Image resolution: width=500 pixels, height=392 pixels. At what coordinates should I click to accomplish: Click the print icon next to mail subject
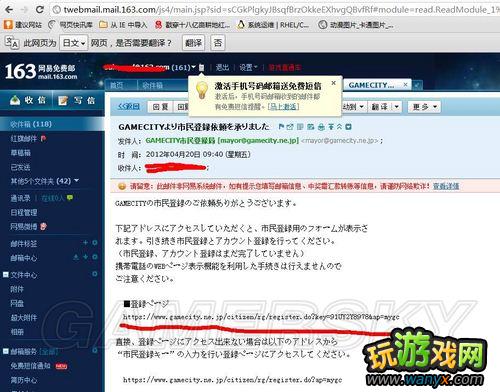click(x=321, y=127)
